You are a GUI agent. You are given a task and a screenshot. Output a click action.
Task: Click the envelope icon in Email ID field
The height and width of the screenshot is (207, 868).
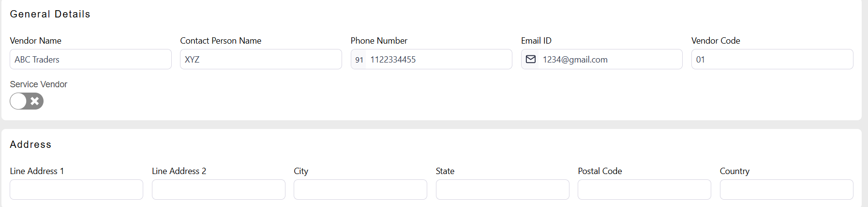(x=531, y=59)
